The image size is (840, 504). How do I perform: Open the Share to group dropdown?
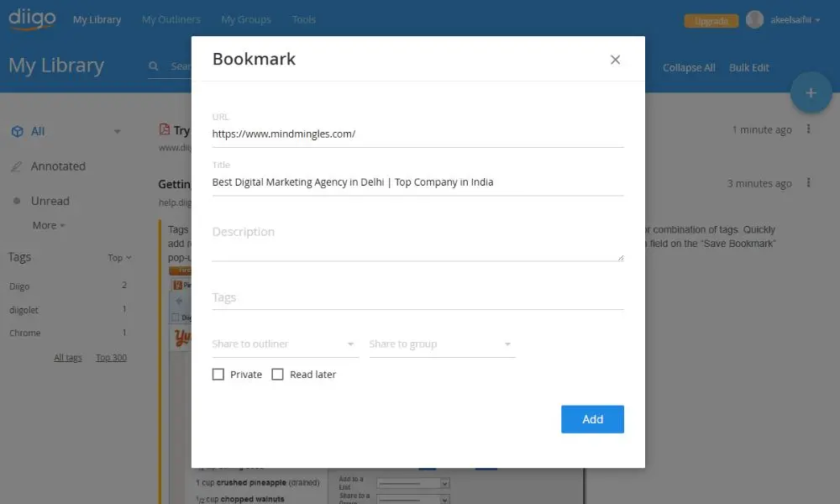point(442,344)
